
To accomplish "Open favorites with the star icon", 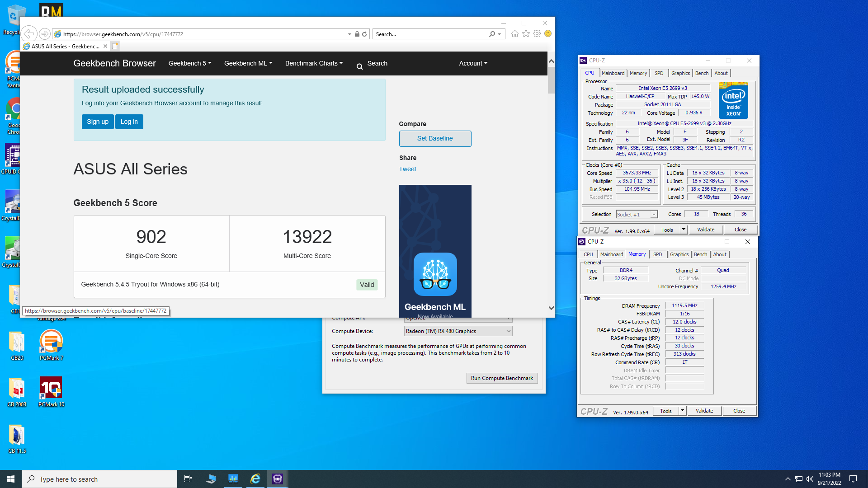I will point(526,34).
